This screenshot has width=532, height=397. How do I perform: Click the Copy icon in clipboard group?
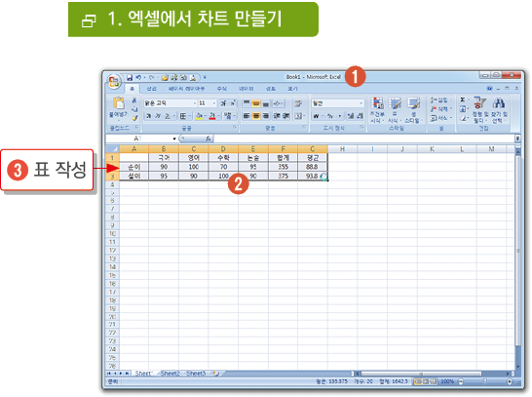click(134, 109)
